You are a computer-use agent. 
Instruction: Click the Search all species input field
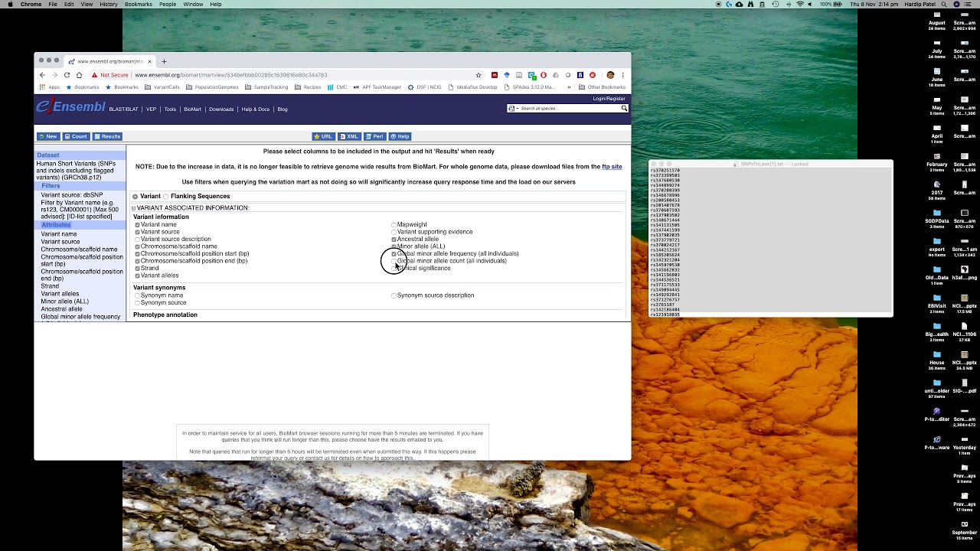570,109
